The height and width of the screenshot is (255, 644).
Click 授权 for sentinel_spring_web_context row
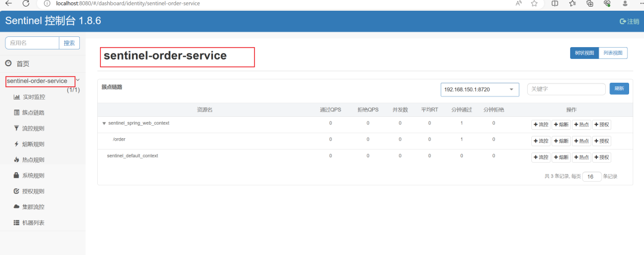602,125
